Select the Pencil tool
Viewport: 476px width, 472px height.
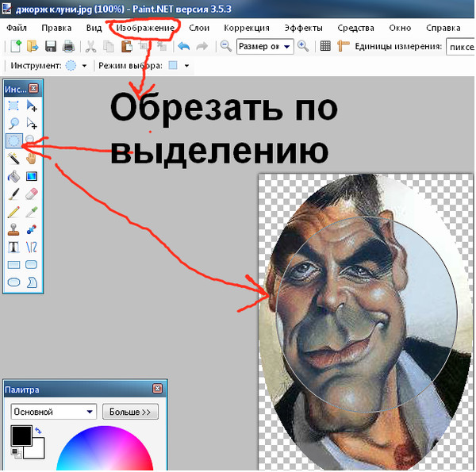[x=13, y=212]
